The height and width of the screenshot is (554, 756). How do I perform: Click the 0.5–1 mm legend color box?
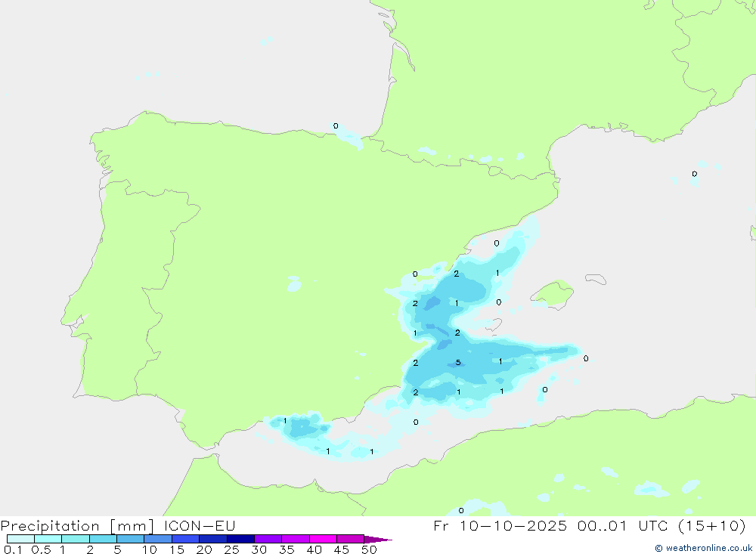click(48, 539)
